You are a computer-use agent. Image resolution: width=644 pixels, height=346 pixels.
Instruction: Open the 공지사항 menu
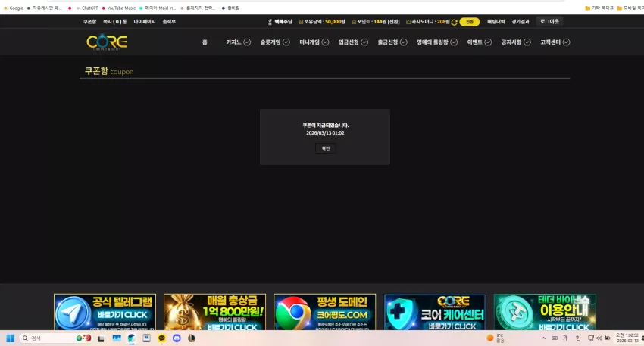(x=511, y=42)
